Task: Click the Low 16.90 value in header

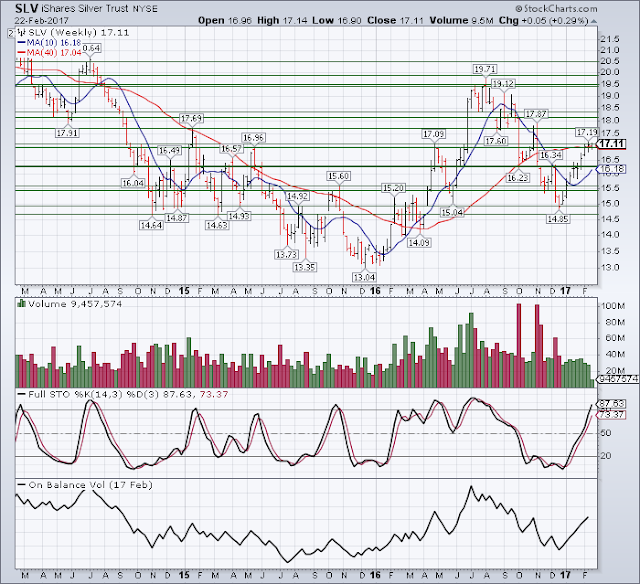Action: [x=337, y=20]
